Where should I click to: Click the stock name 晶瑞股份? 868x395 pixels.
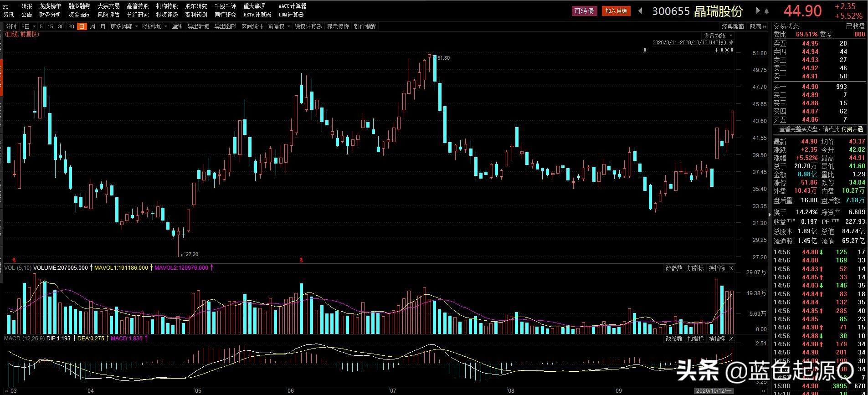(718, 11)
